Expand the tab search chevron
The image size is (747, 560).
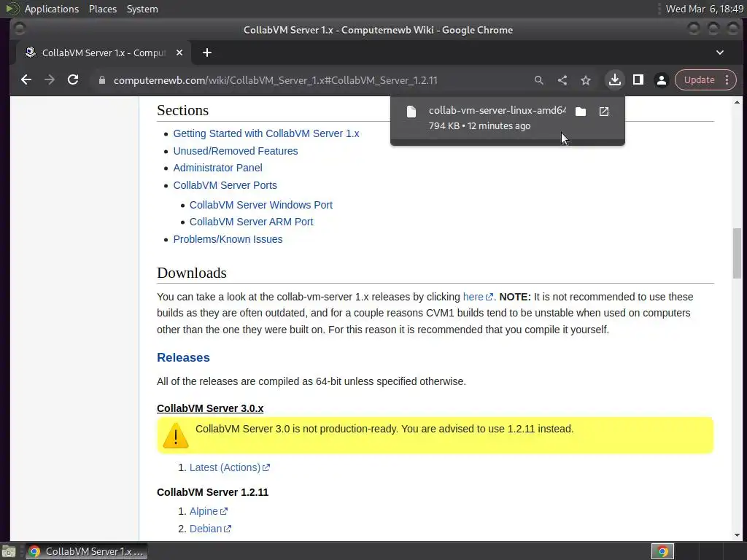coord(720,52)
